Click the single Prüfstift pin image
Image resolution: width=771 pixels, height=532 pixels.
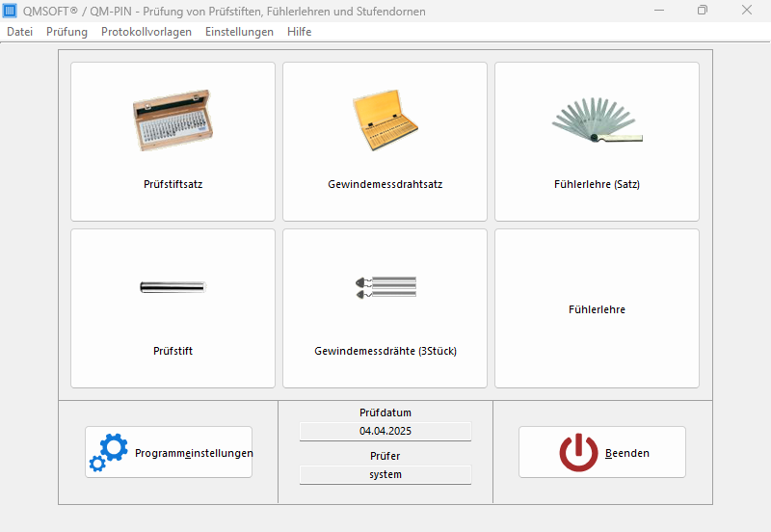[173, 286]
